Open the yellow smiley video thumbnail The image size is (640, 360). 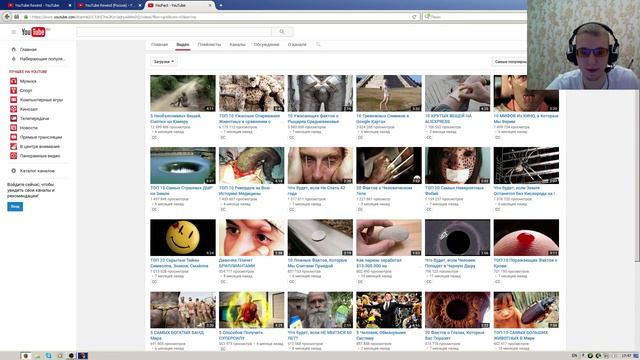(x=183, y=238)
